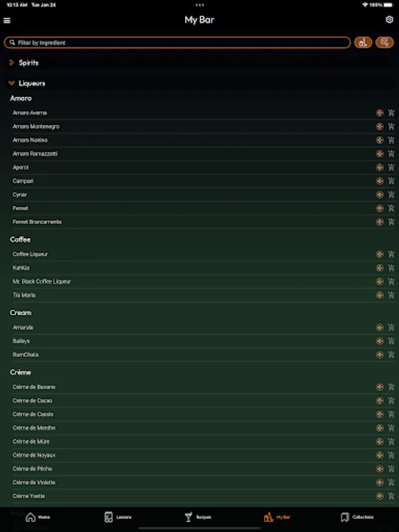
Task: Toggle Amaro Nonino in my bar
Action: tap(379, 140)
